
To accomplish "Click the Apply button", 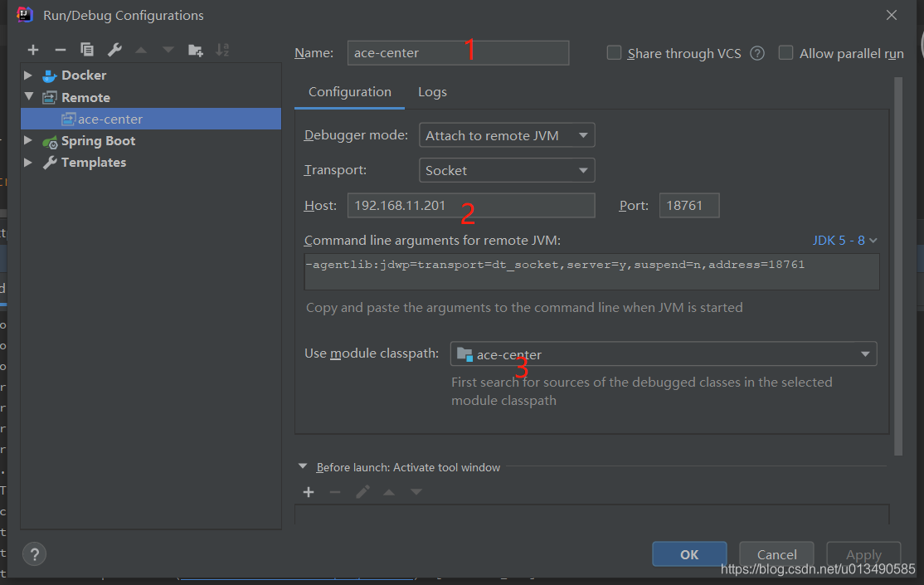I will (863, 554).
